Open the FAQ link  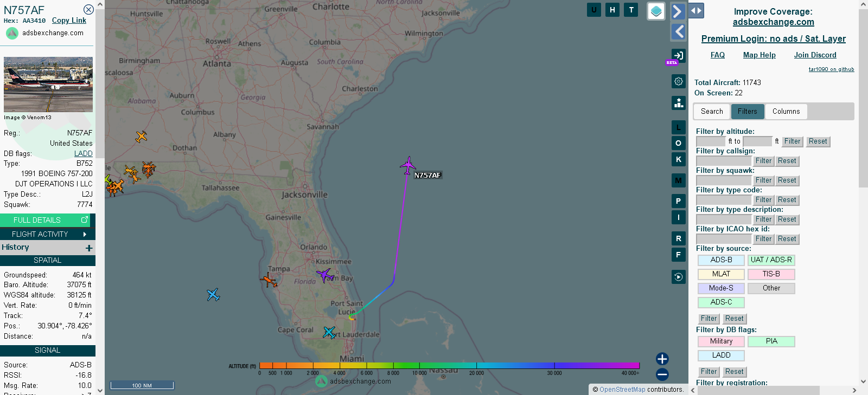[x=718, y=55]
